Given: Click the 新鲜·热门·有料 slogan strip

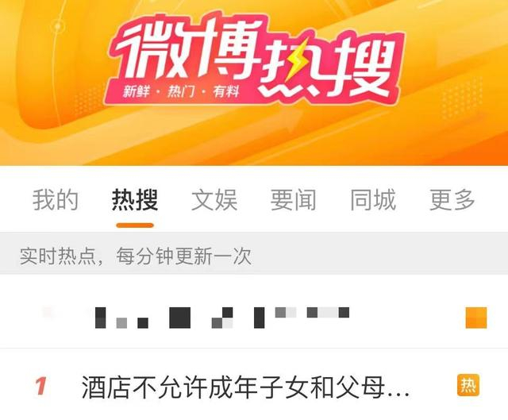Looking at the screenshot, I should [x=181, y=92].
